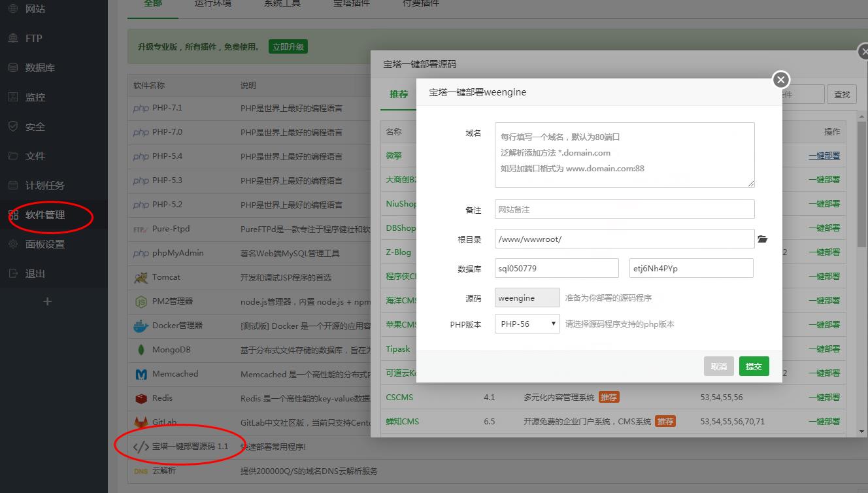The width and height of the screenshot is (868, 493).
Task: Click the PHP-7.1 logo icon
Action: pos(141,108)
